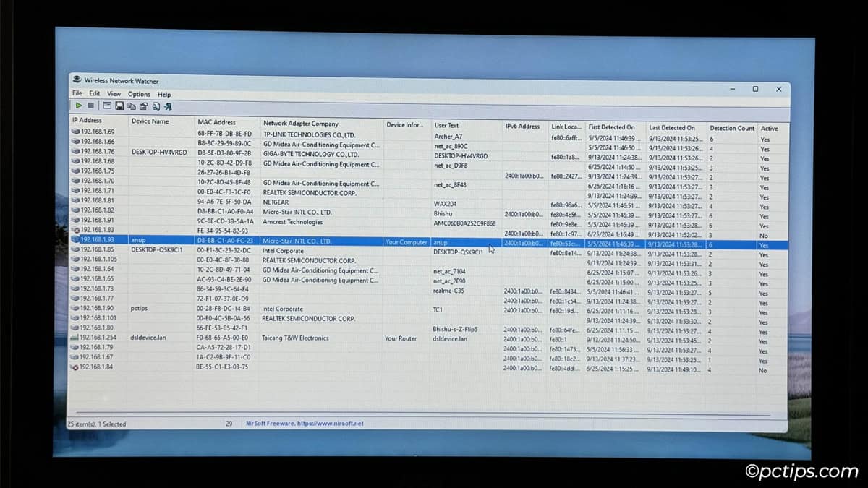Click the rightmost exit toolbar icon
868x488 pixels.
pos(168,106)
